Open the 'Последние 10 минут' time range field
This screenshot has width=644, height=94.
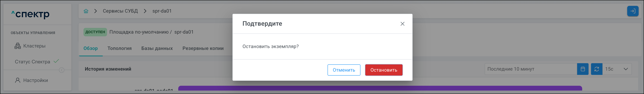[530, 69]
